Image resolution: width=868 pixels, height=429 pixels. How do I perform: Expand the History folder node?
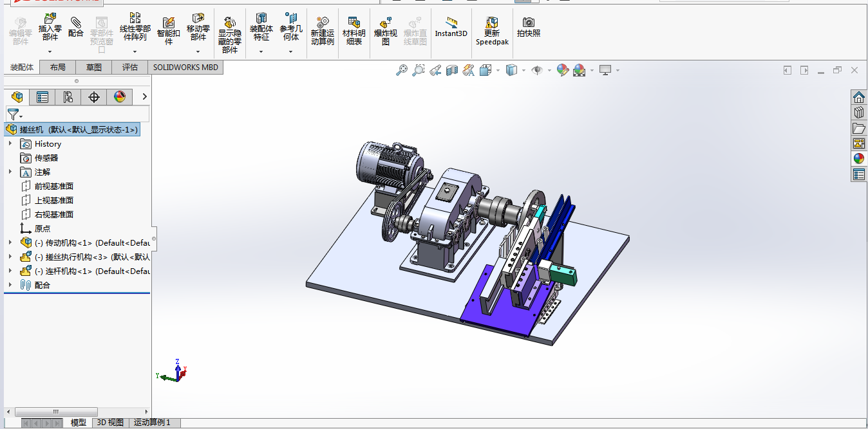(x=10, y=143)
